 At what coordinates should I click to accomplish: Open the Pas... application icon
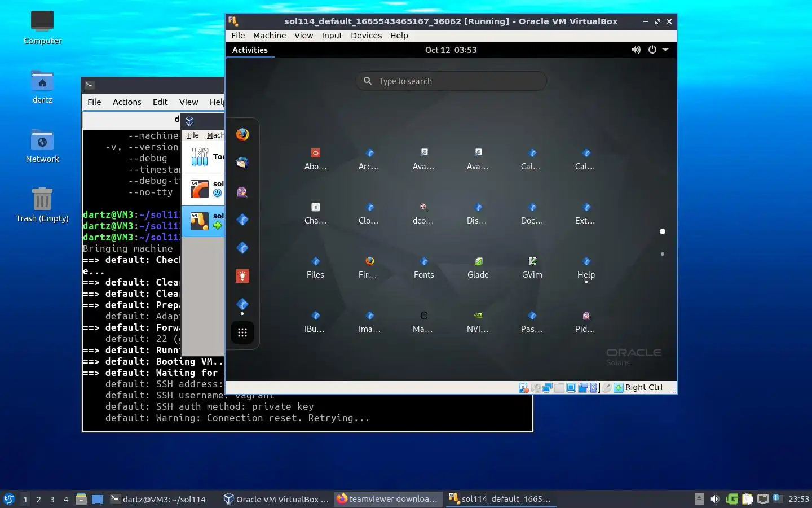532,322
